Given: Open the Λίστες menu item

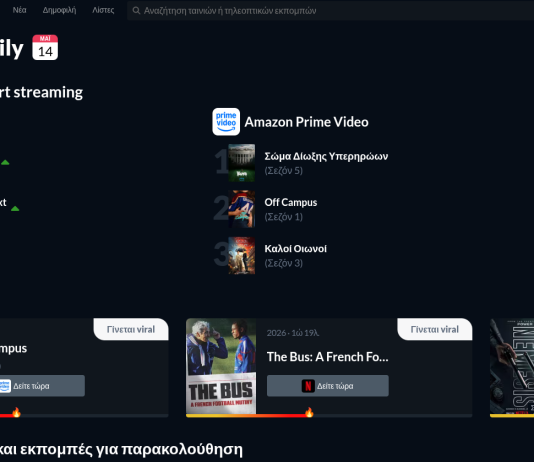Looking at the screenshot, I should click(x=103, y=10).
